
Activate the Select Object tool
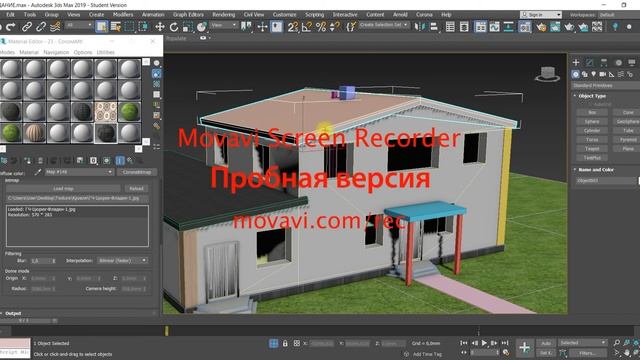(x=101, y=27)
